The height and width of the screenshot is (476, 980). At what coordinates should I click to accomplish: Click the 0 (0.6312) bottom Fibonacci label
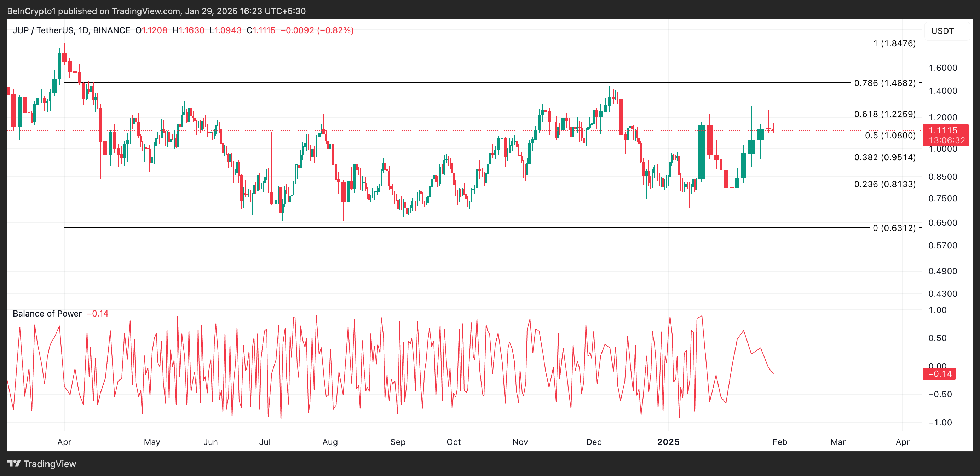(x=894, y=228)
